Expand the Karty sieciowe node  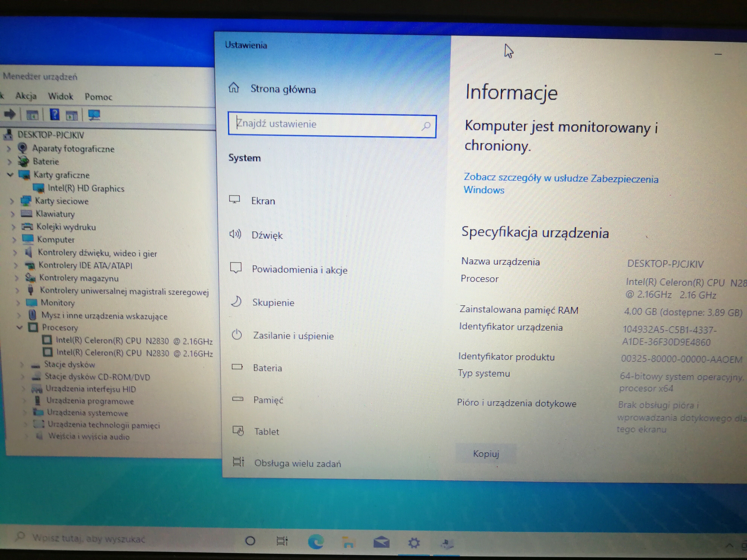12,201
